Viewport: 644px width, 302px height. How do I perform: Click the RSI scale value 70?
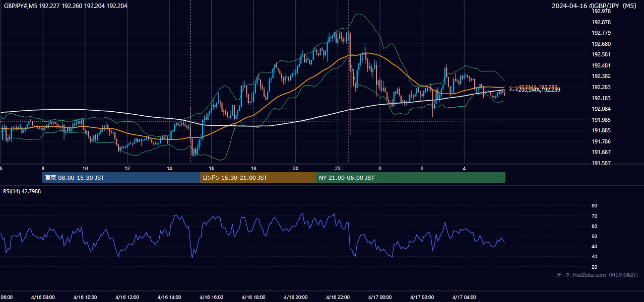(x=594, y=216)
